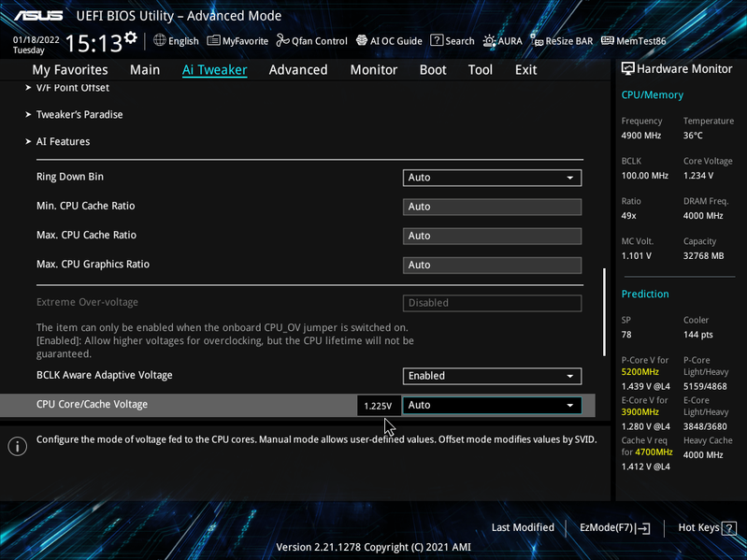The height and width of the screenshot is (560, 747).
Task: Click the 1.225V voltage readout
Action: [x=378, y=406]
